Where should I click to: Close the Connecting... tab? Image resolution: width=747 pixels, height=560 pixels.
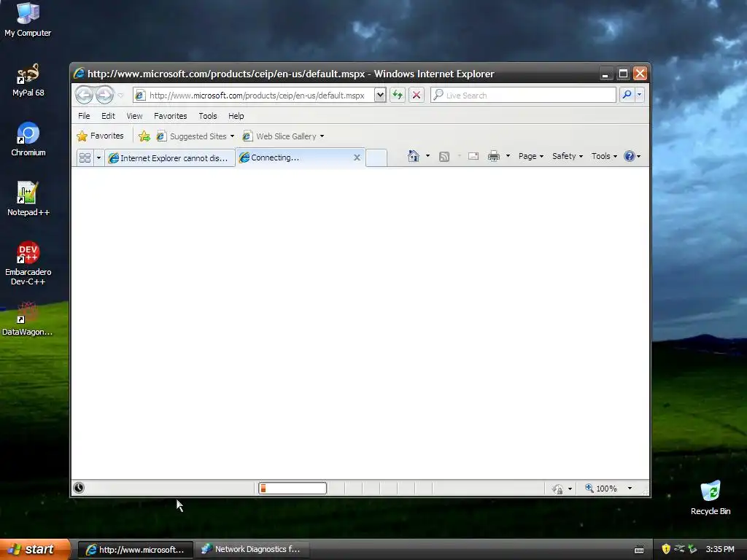click(x=357, y=157)
